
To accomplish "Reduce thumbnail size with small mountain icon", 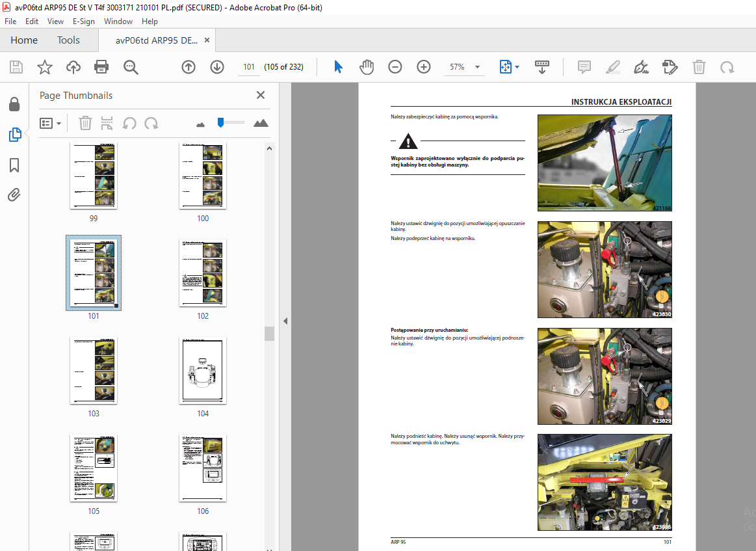I will pyautogui.click(x=201, y=124).
